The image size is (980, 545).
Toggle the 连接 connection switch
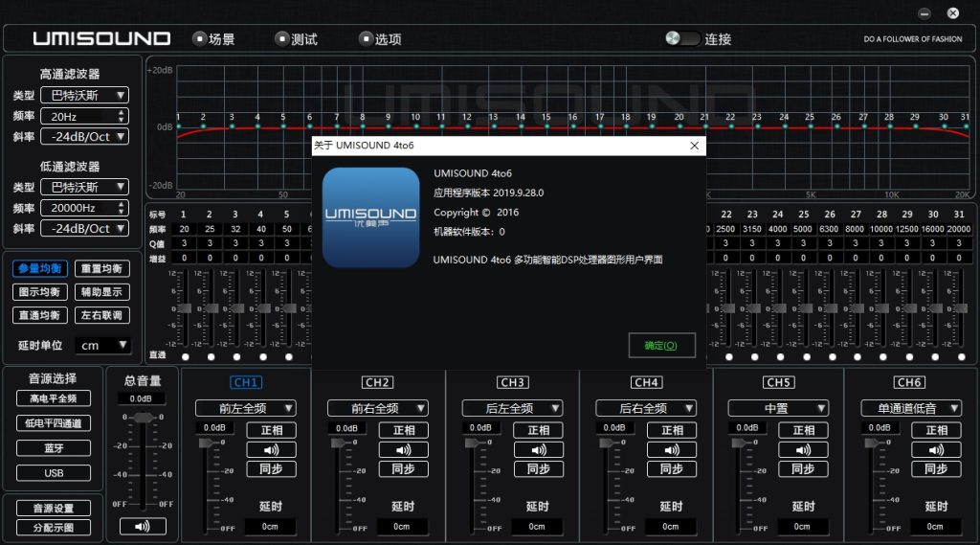tap(682, 38)
